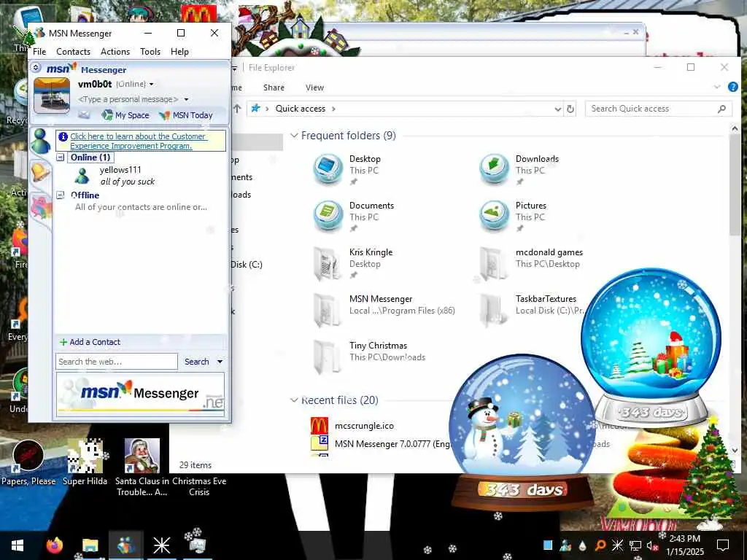Click the up arrow in File Explorer navigation
This screenshot has height=560, width=747.
tap(237, 109)
